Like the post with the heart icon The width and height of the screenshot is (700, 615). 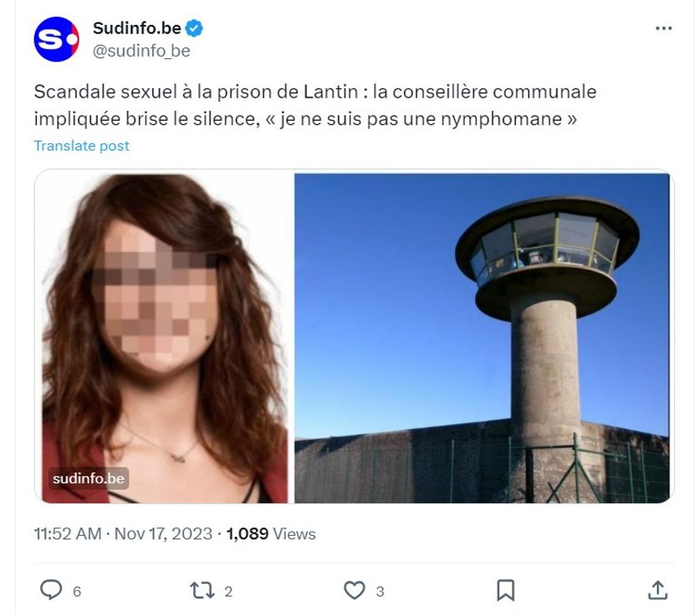[354, 591]
